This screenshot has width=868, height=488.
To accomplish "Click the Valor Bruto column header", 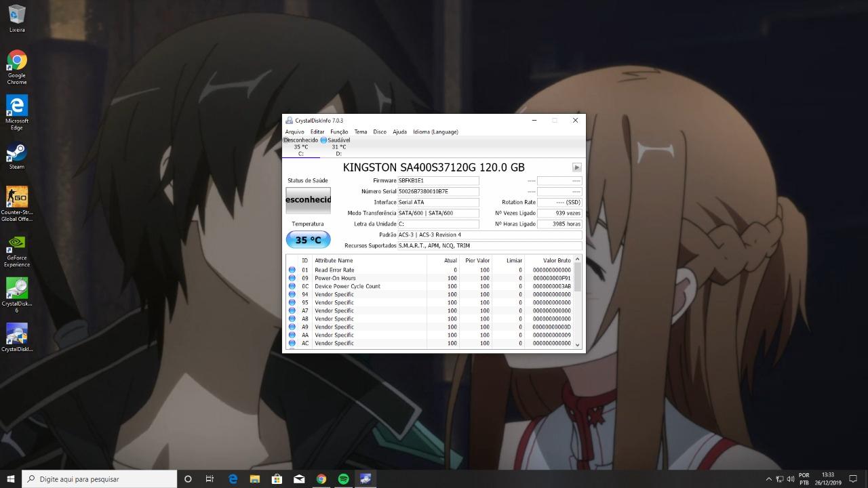I will (x=549, y=260).
